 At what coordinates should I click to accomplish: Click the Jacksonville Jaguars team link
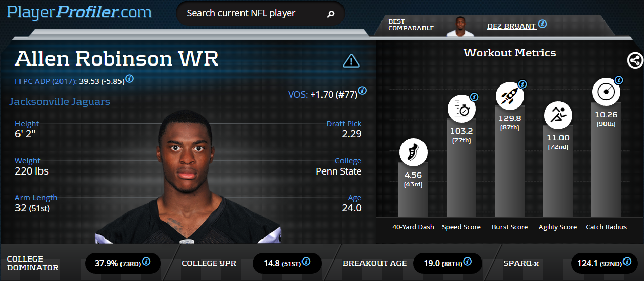pos(59,101)
